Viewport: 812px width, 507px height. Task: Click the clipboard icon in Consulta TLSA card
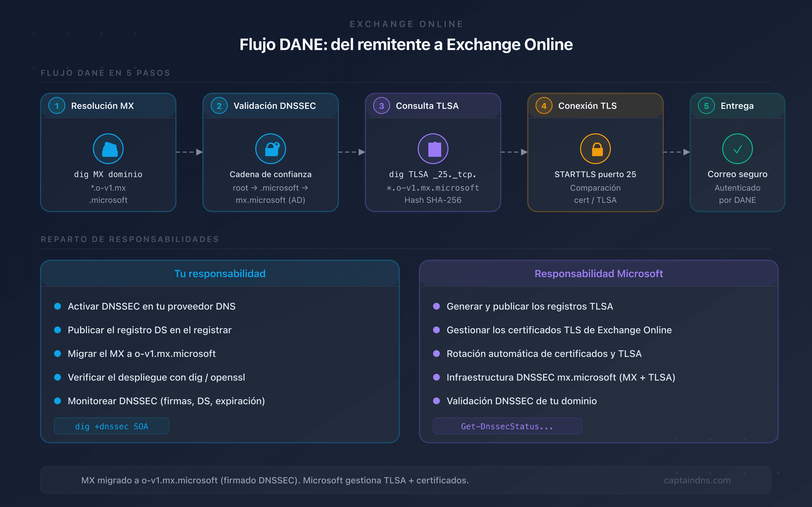pyautogui.click(x=433, y=148)
